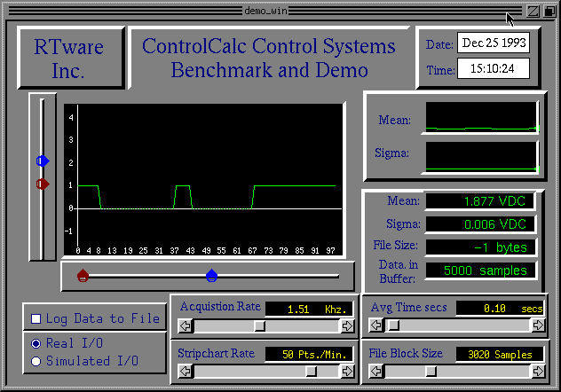Viewport: 561px width, 392px height.
Task: Click right arrow of Avg Time scrollbar
Action: point(538,325)
